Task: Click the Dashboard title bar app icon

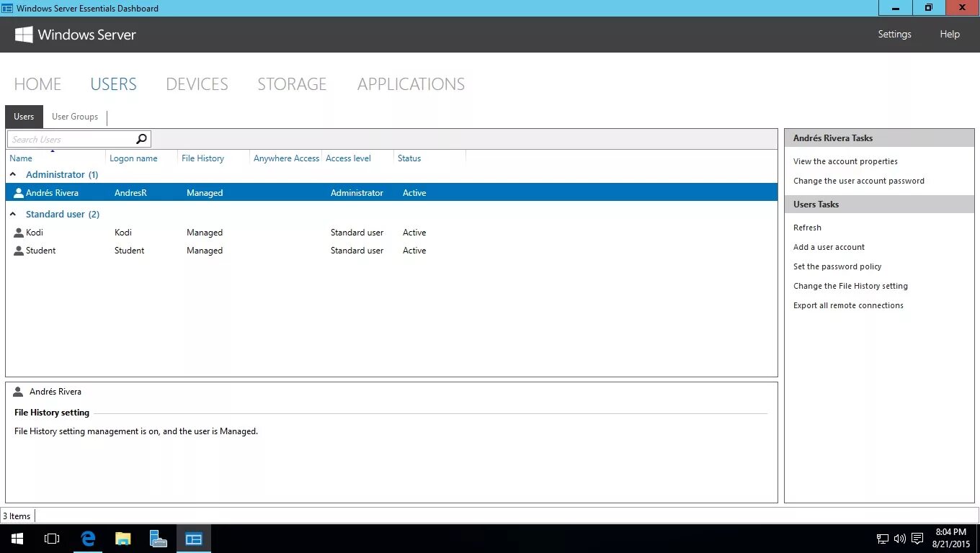Action: pos(7,8)
